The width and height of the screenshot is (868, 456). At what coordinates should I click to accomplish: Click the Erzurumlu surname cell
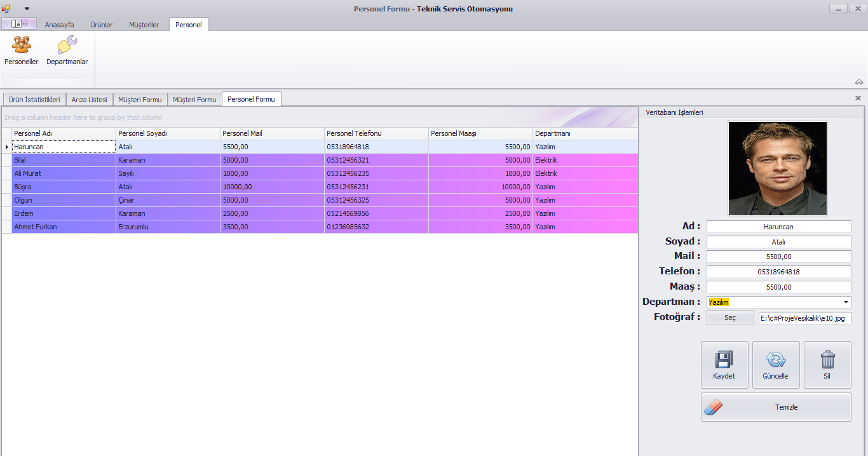click(168, 227)
